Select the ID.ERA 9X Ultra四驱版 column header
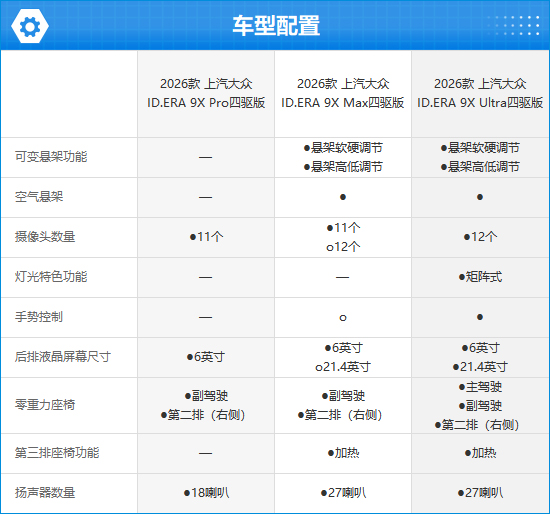Viewport: 550px width, 514px height. pyautogui.click(x=480, y=93)
